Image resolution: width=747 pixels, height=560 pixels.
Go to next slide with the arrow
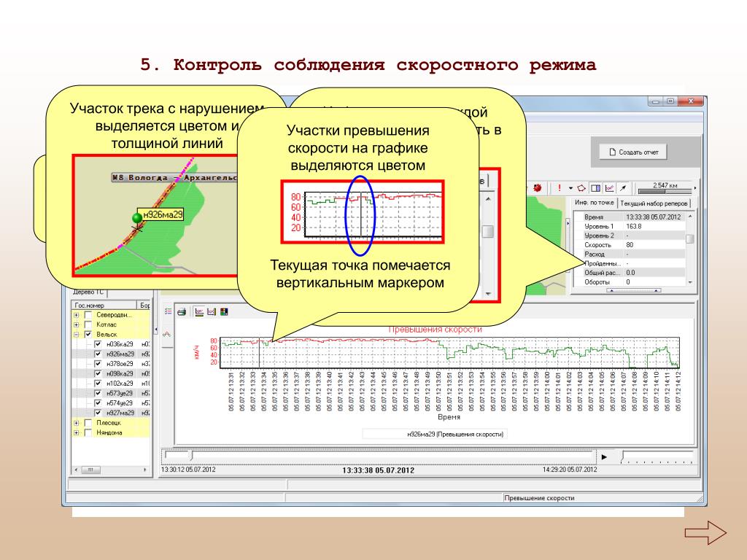pyautogui.click(x=705, y=532)
